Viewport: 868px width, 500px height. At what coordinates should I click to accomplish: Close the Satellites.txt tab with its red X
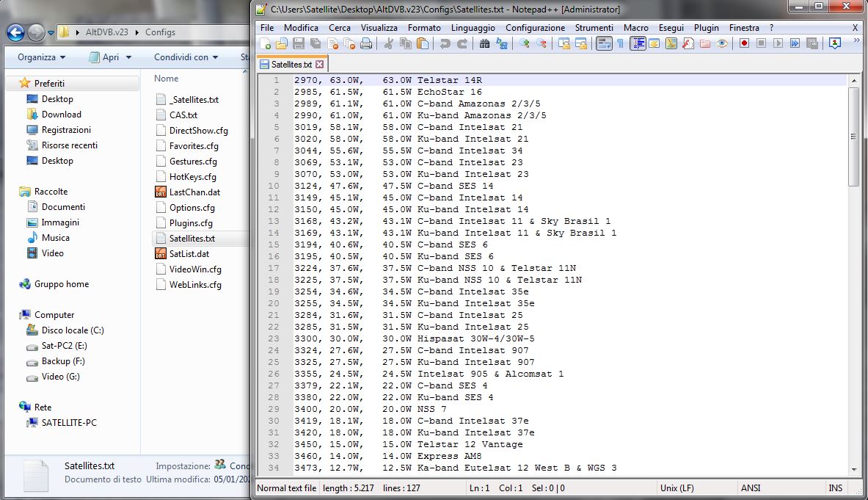[x=319, y=64]
